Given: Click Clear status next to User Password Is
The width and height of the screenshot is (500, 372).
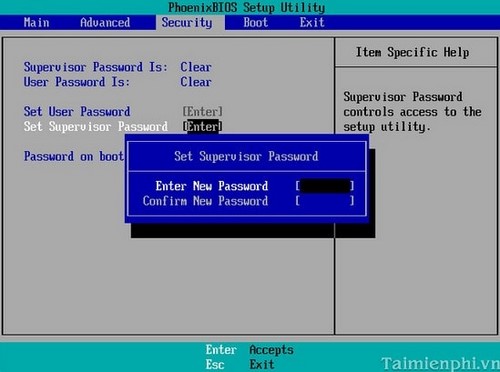Looking at the screenshot, I should (196, 82).
